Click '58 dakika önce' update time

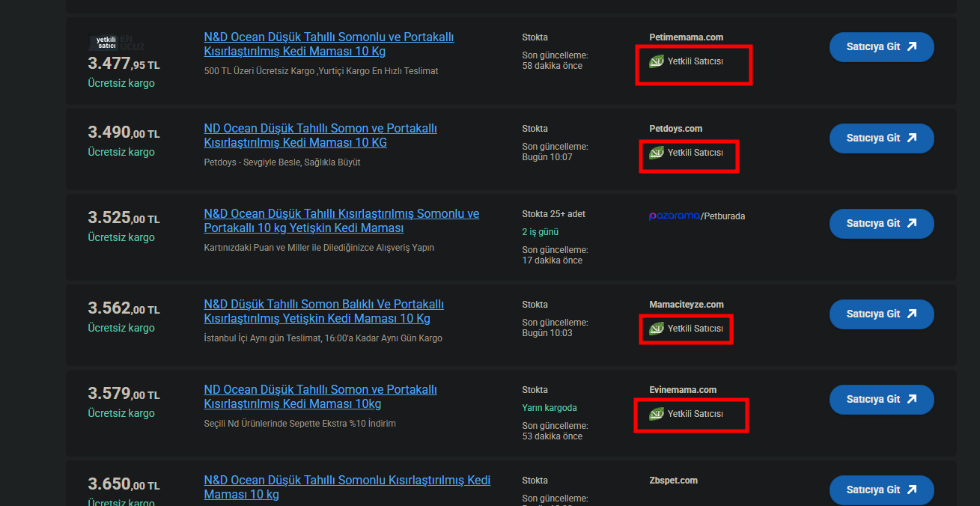(553, 66)
